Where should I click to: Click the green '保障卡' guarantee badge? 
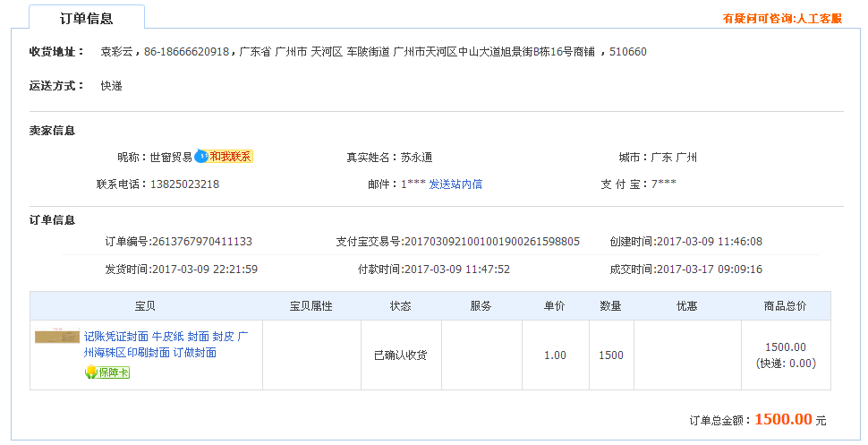tap(107, 372)
